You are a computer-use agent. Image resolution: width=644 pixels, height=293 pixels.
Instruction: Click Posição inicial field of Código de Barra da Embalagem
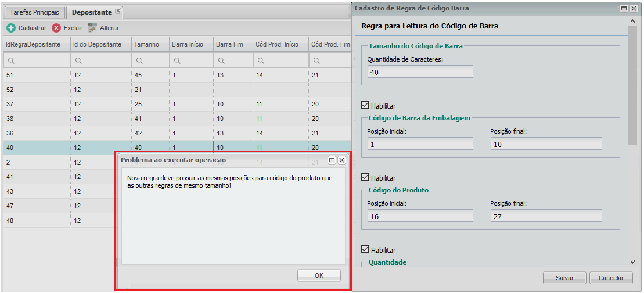(420, 144)
